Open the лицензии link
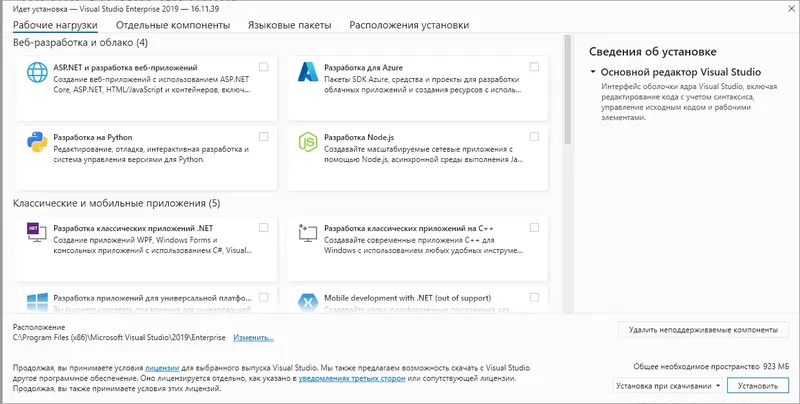The height and width of the screenshot is (404, 800). pyautogui.click(x=162, y=368)
